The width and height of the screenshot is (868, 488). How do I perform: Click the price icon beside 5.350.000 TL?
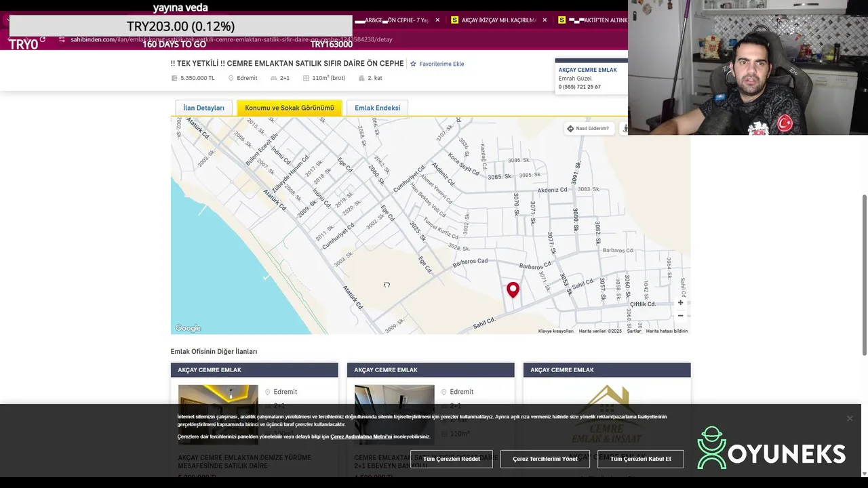174,78
